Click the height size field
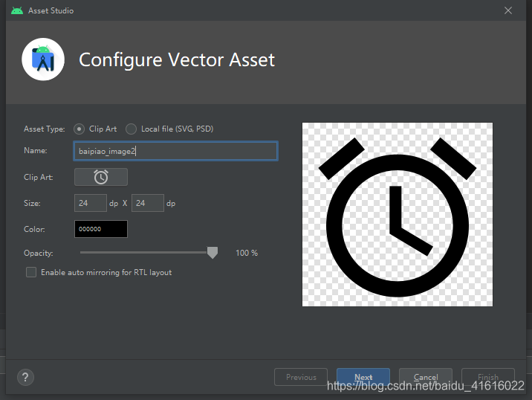The image size is (532, 400). (148, 203)
